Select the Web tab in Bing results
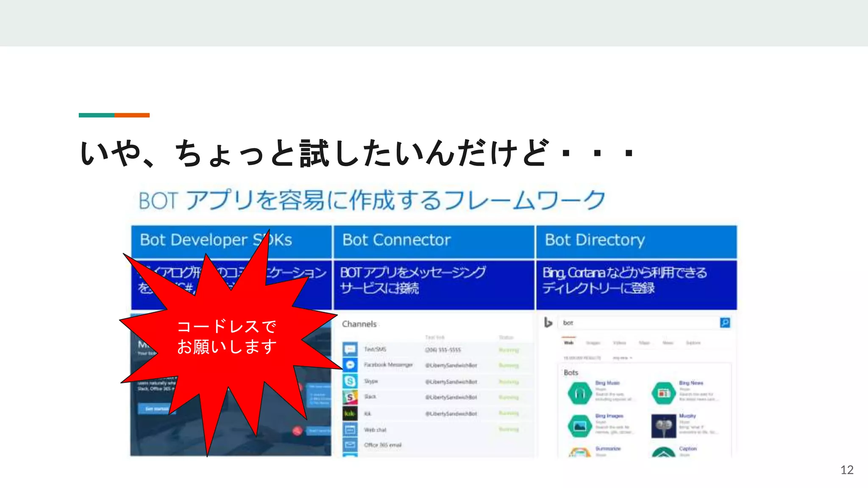 pyautogui.click(x=569, y=343)
